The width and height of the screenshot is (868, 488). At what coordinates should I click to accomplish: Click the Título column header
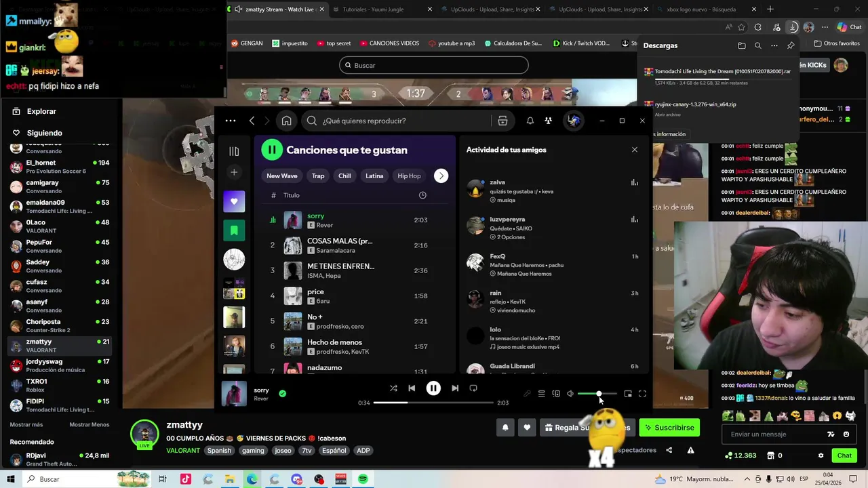click(x=292, y=195)
